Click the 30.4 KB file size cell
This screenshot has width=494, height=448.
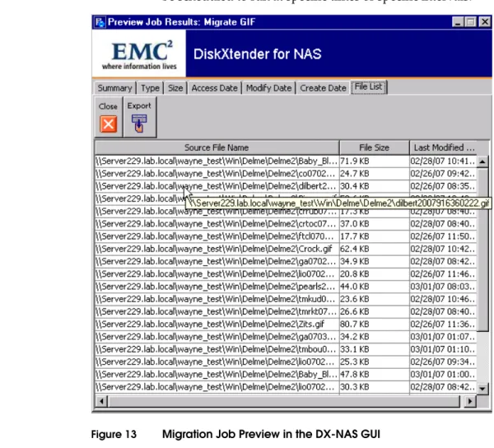[x=375, y=186]
